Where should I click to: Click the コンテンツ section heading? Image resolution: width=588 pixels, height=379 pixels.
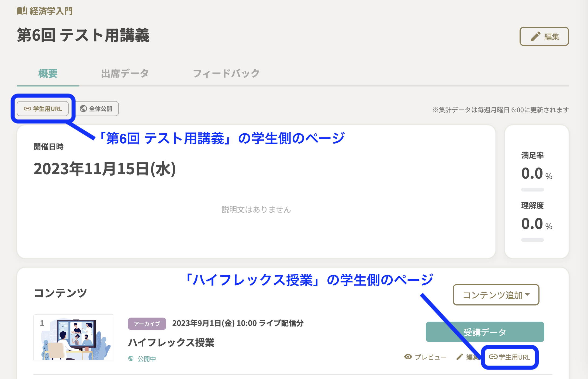60,293
